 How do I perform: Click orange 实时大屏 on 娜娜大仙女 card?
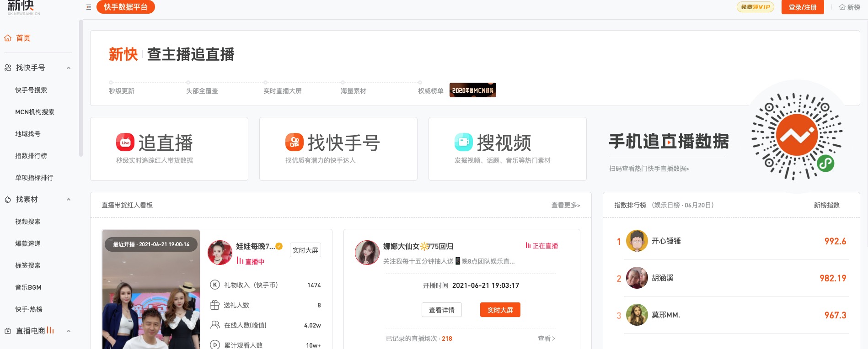click(500, 310)
